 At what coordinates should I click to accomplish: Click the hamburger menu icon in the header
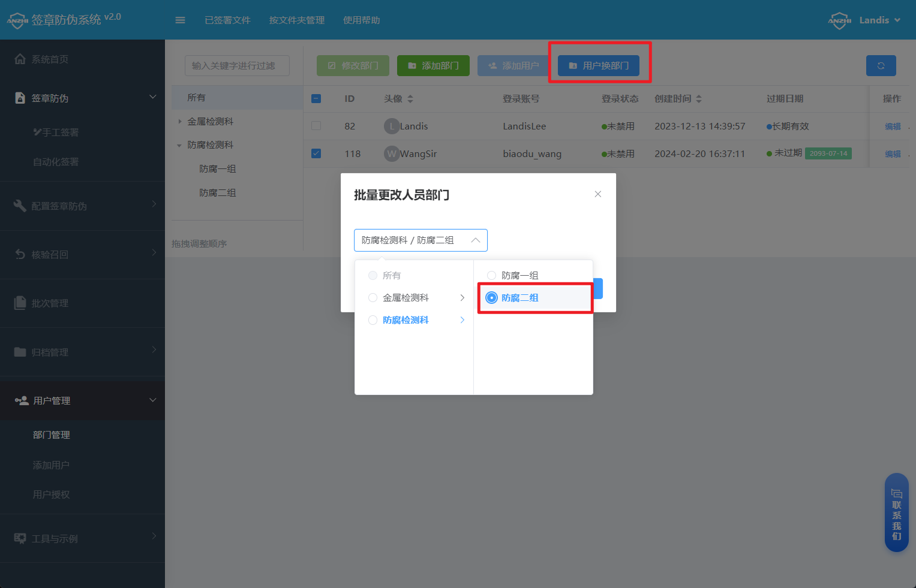pos(180,20)
